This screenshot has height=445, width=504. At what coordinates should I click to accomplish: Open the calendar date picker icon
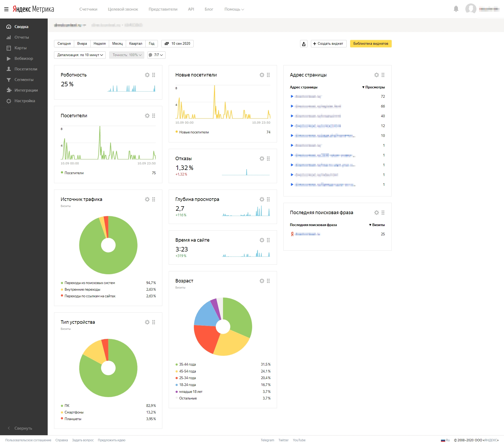(167, 44)
